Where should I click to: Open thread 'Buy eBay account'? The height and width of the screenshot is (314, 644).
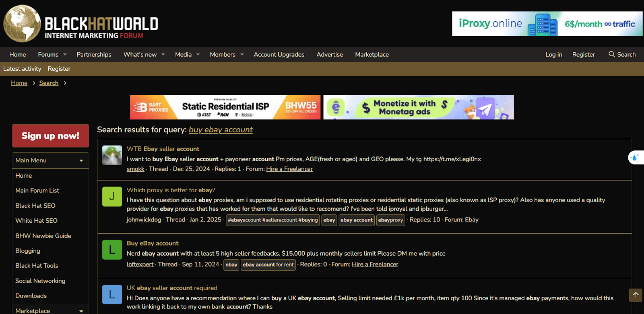(x=153, y=243)
